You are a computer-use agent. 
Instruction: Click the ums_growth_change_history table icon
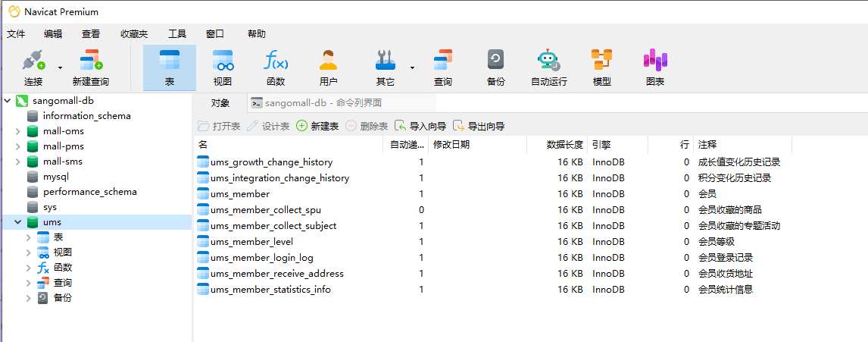(203, 162)
